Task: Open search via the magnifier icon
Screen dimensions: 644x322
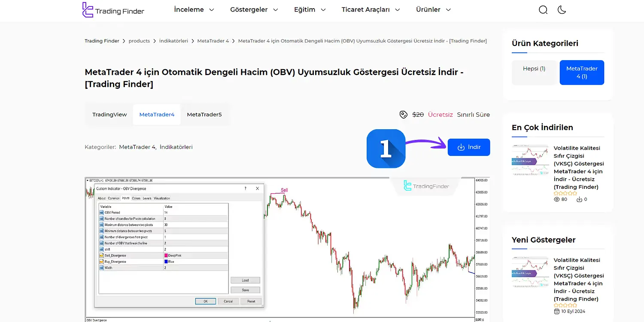Action: coord(543,9)
